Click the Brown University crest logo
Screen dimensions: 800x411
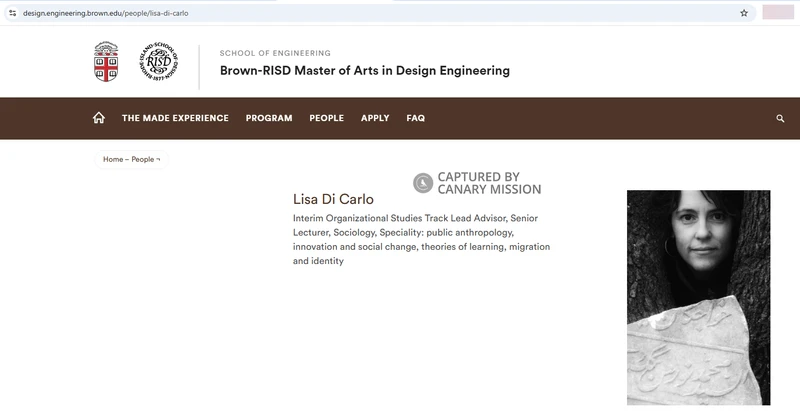point(106,62)
